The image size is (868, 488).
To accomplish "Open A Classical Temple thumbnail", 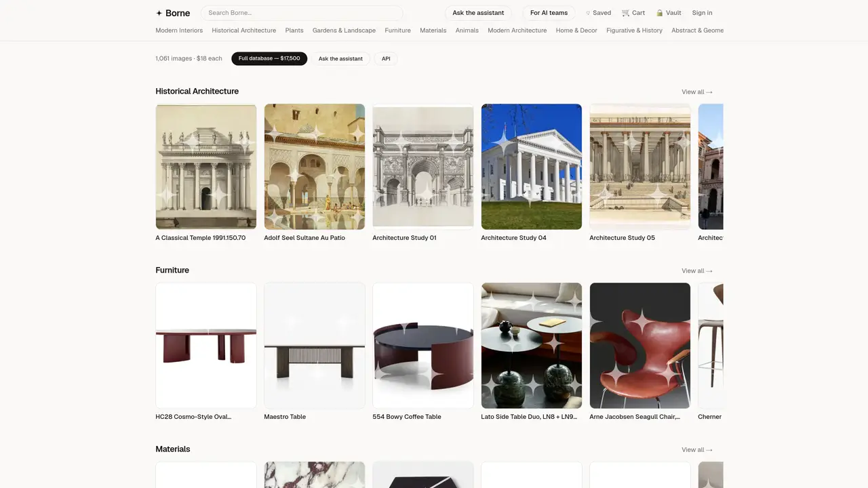I will coord(206,167).
